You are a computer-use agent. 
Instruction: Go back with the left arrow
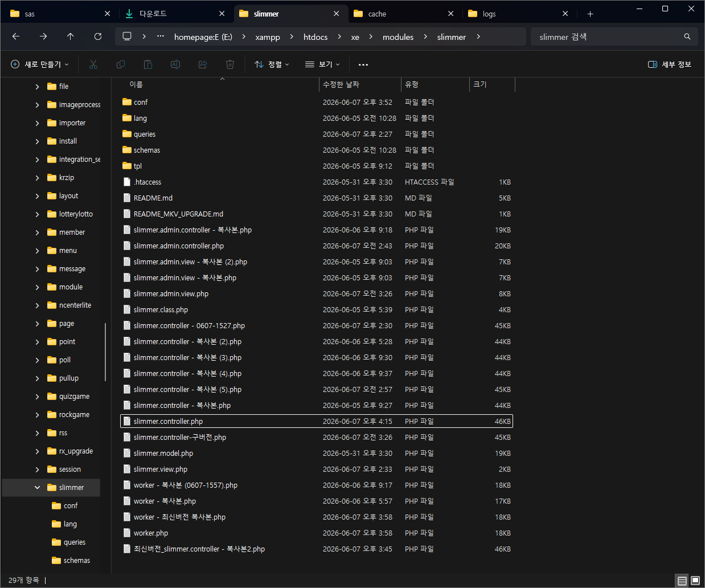tap(16, 36)
